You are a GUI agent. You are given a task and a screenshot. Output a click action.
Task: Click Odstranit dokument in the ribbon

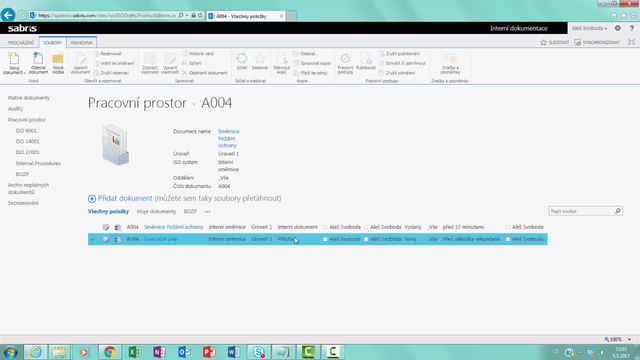pyautogui.click(x=204, y=73)
